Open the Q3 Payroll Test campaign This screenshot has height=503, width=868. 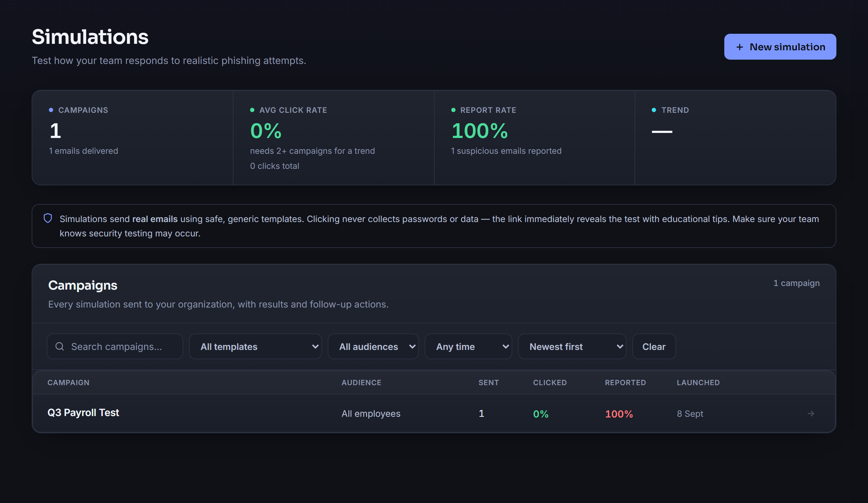(83, 412)
